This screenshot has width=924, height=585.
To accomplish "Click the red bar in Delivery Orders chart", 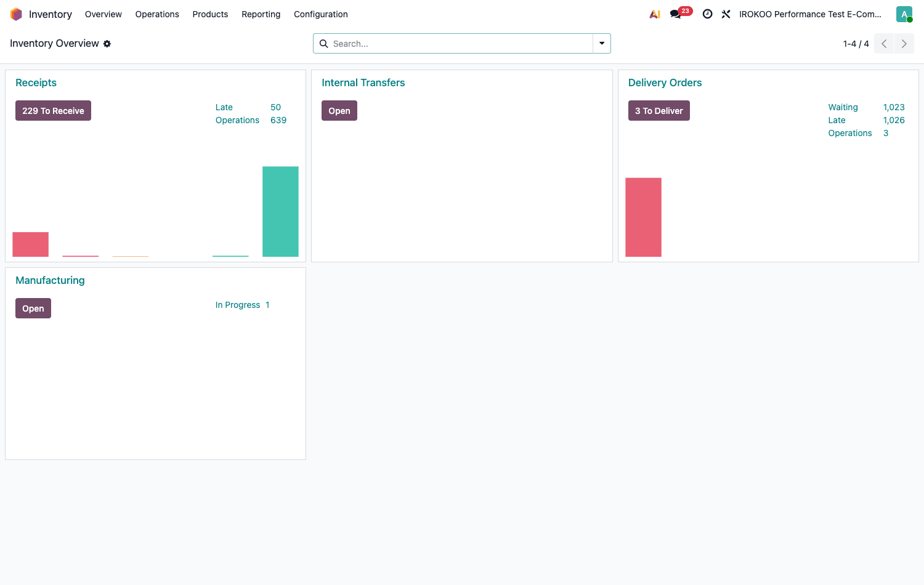I will tap(643, 217).
